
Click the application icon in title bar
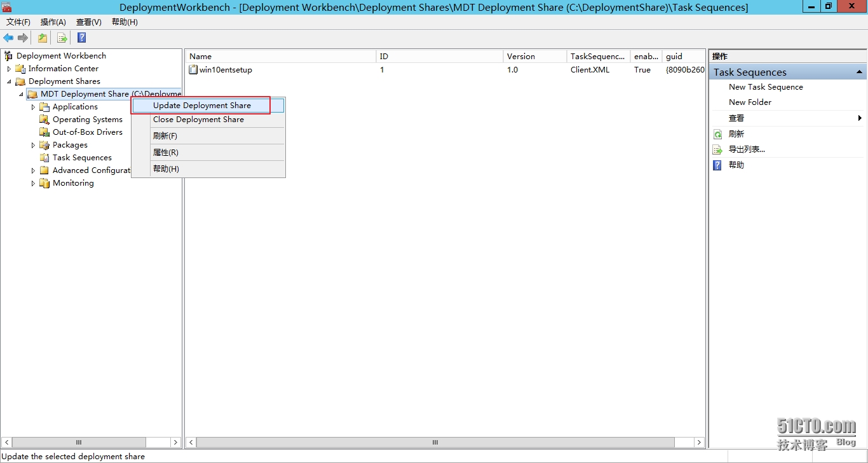pyautogui.click(x=6, y=7)
